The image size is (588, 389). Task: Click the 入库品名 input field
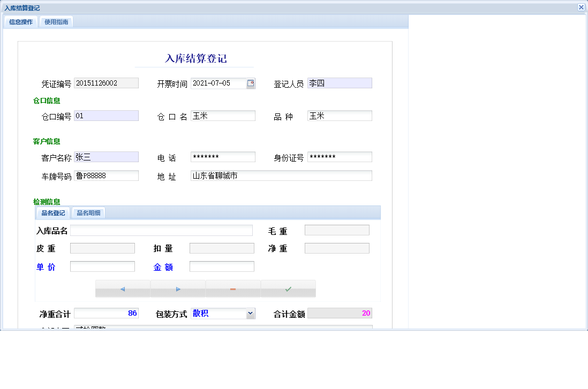161,230
